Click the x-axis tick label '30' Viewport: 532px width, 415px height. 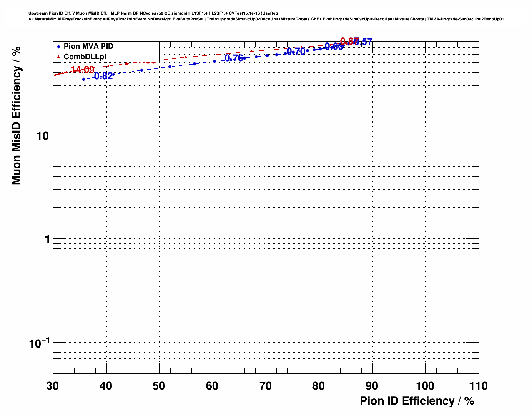pos(53,386)
